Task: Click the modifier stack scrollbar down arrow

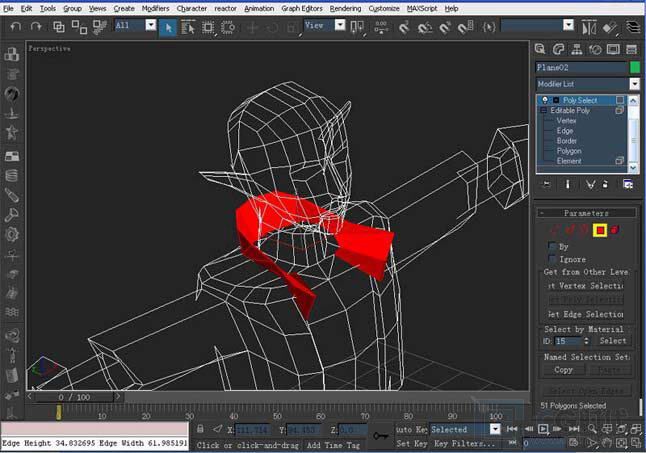Action: [x=633, y=168]
